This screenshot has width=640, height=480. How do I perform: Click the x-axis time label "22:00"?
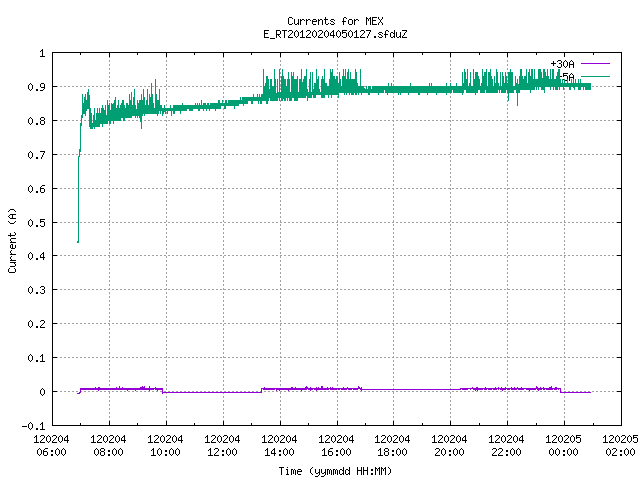pyautogui.click(x=506, y=452)
